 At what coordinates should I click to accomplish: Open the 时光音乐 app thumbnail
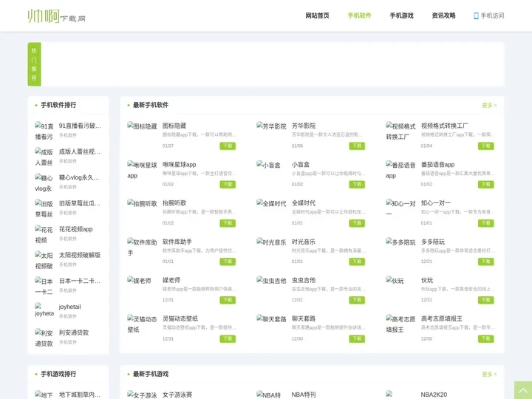[271, 242]
